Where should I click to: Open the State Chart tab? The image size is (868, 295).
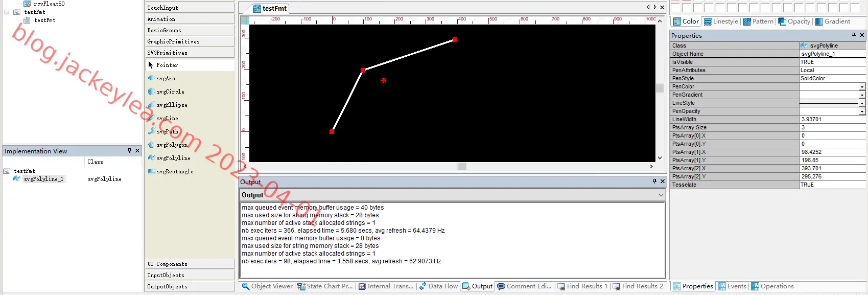[325, 286]
